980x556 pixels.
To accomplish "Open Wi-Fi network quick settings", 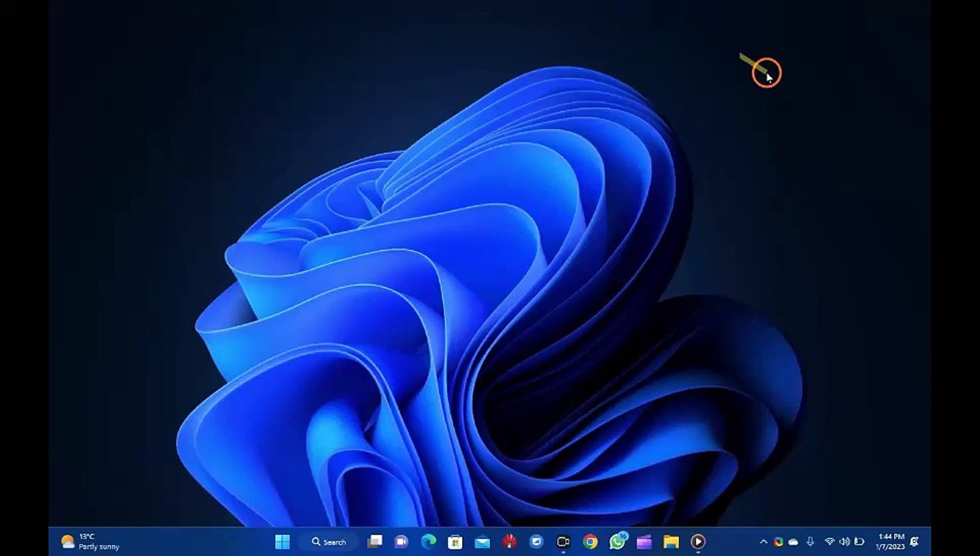I will click(x=830, y=542).
